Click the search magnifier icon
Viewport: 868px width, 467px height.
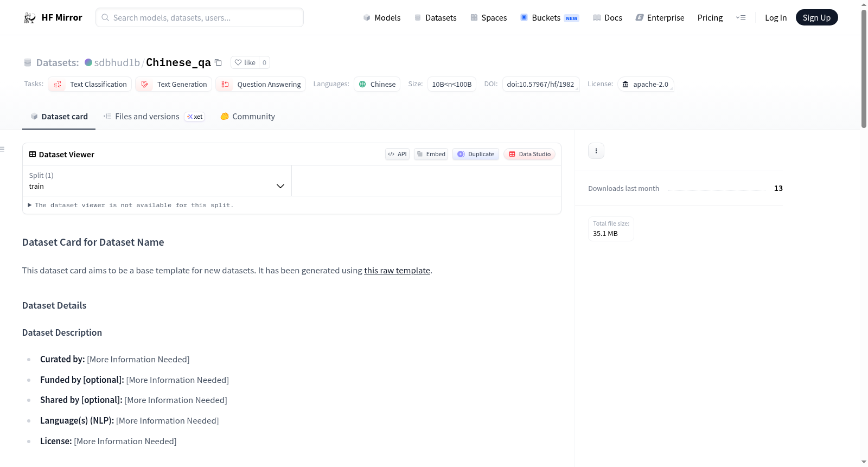tap(105, 17)
